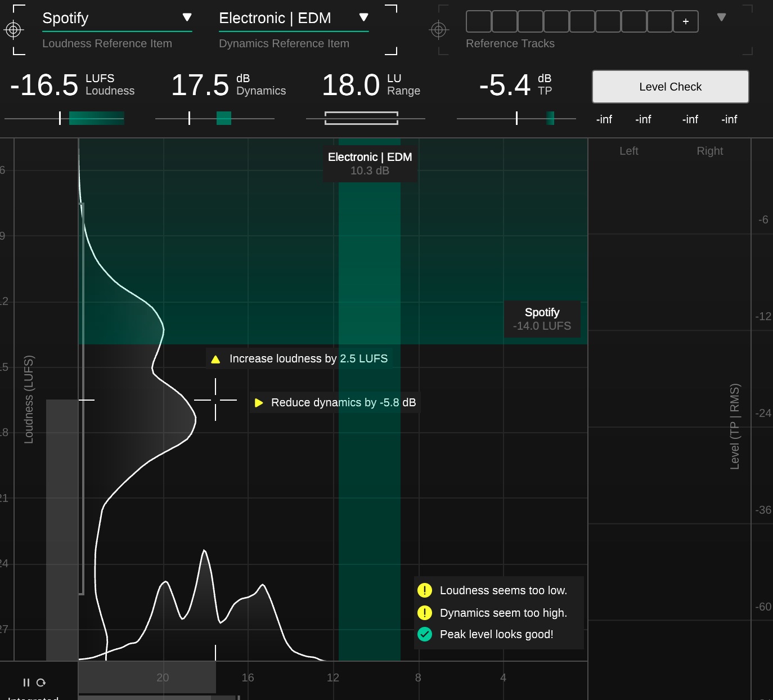Click the Loudness seems too low warning icon

[425, 590]
